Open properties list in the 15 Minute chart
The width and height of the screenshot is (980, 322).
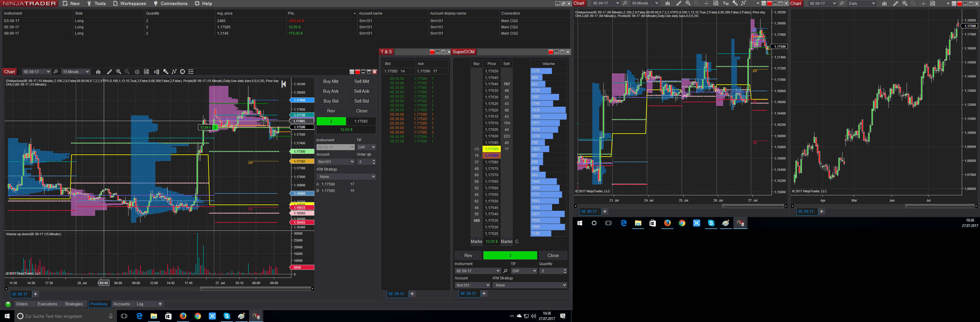click(x=191, y=72)
